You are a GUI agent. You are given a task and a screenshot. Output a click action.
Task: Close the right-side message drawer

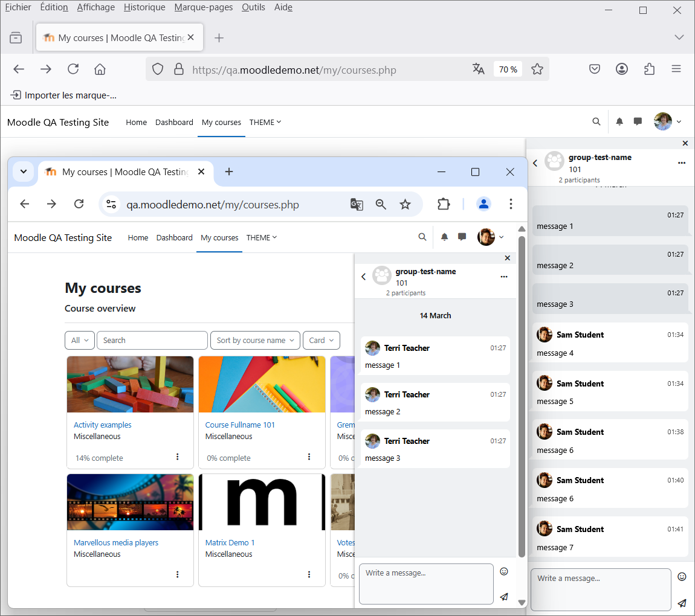[x=685, y=143]
